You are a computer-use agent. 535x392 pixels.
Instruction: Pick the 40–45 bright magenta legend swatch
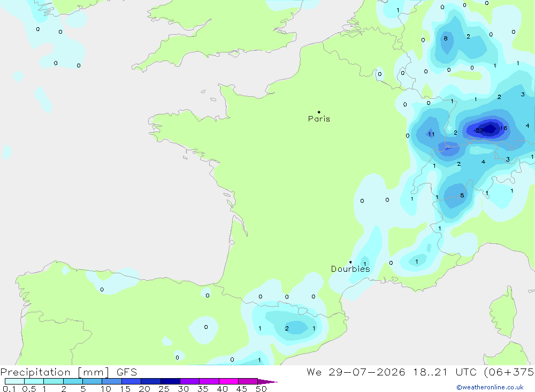point(228,381)
